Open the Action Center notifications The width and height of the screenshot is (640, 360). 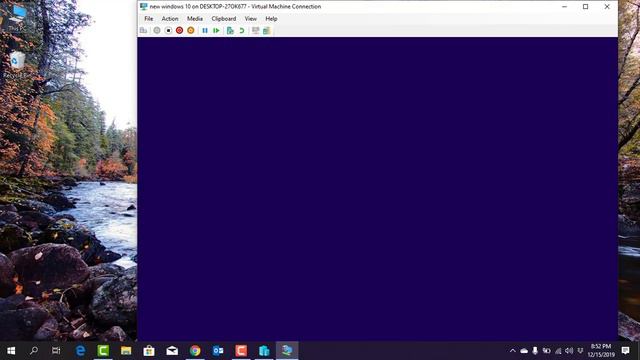pos(626,351)
